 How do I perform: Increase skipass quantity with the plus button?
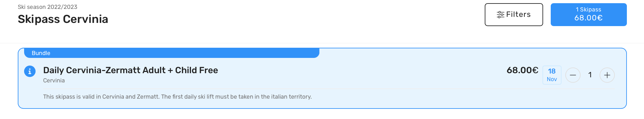tap(607, 75)
